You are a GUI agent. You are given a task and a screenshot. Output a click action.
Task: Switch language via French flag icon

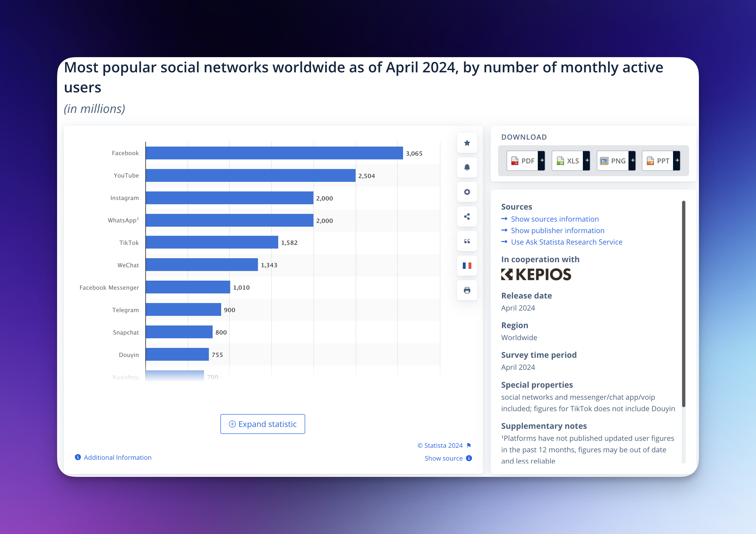pyautogui.click(x=467, y=266)
